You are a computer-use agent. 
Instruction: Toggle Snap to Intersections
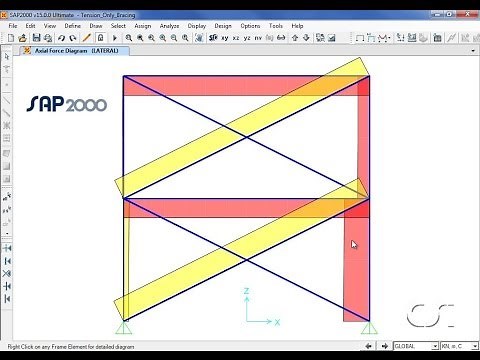tap(7, 274)
